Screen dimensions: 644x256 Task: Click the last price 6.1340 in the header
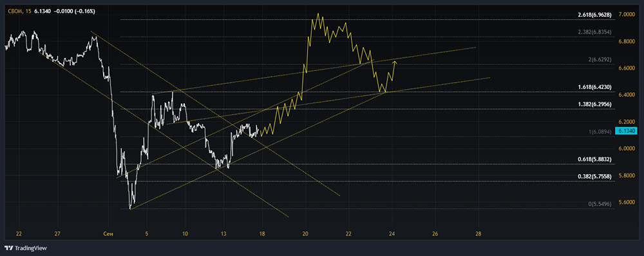43,12
